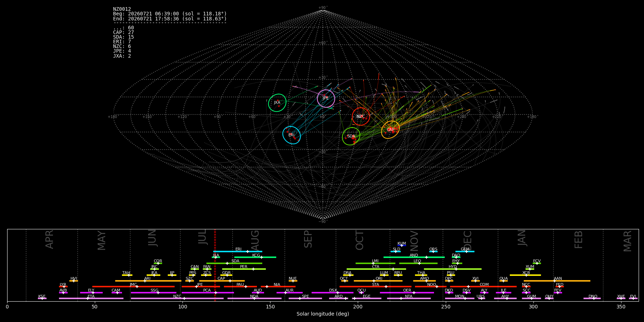Select the KUM shower marker
This screenshot has width=644, height=322.
402,245
